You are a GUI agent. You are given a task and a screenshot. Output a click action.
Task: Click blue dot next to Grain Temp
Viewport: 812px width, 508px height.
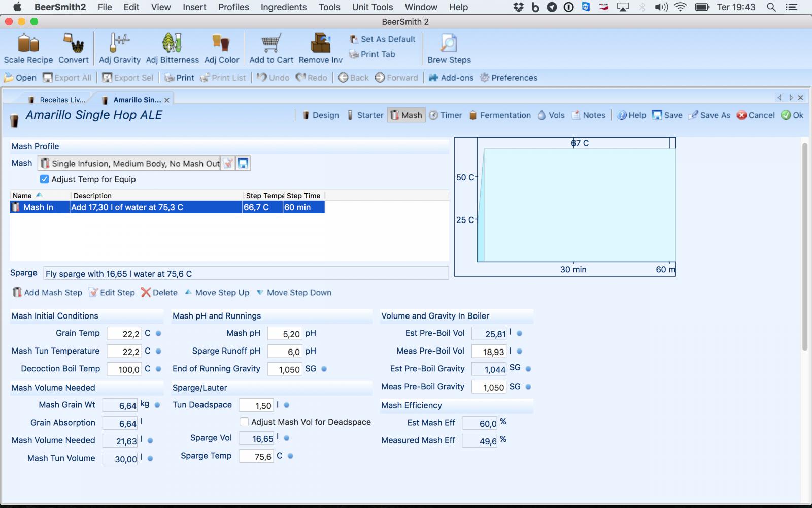point(158,333)
